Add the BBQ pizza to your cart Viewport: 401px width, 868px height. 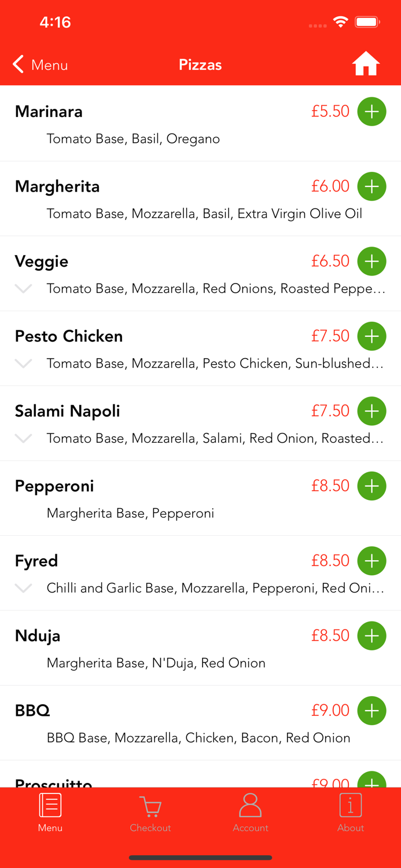pos(372,711)
